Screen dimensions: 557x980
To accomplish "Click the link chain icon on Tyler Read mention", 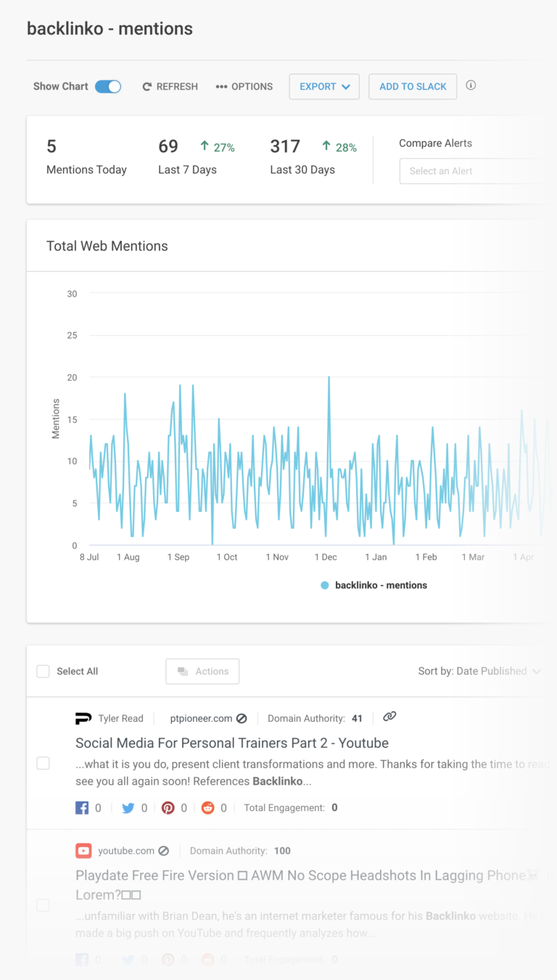I will (x=389, y=717).
